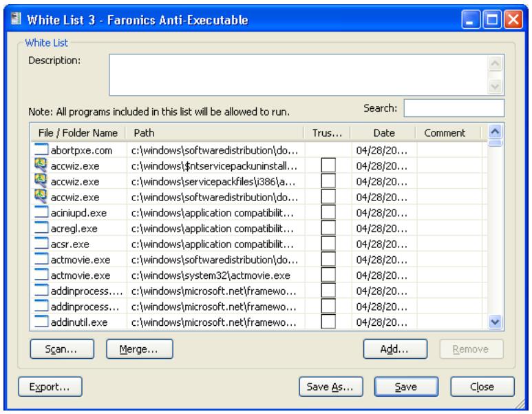Sort list by Path column header
Screen dimensions: 532x414
(x=215, y=133)
